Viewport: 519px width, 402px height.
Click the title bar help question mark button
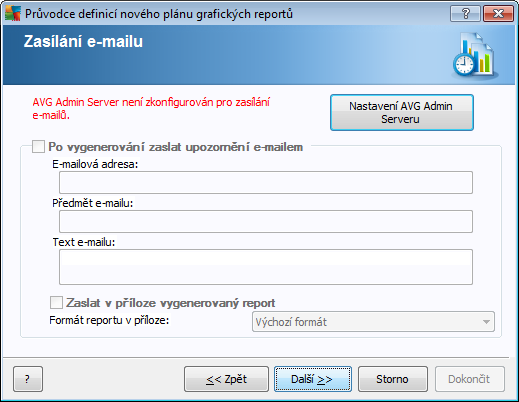click(x=465, y=14)
